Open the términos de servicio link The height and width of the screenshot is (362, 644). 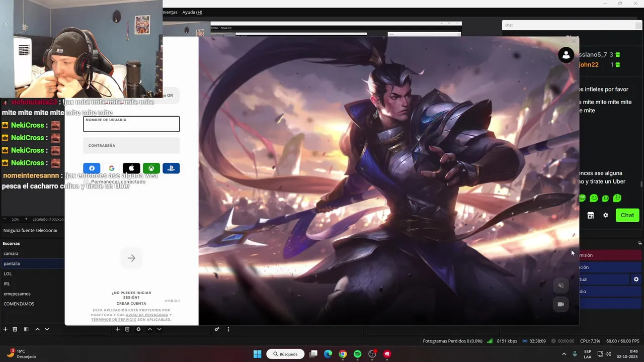[x=113, y=319]
